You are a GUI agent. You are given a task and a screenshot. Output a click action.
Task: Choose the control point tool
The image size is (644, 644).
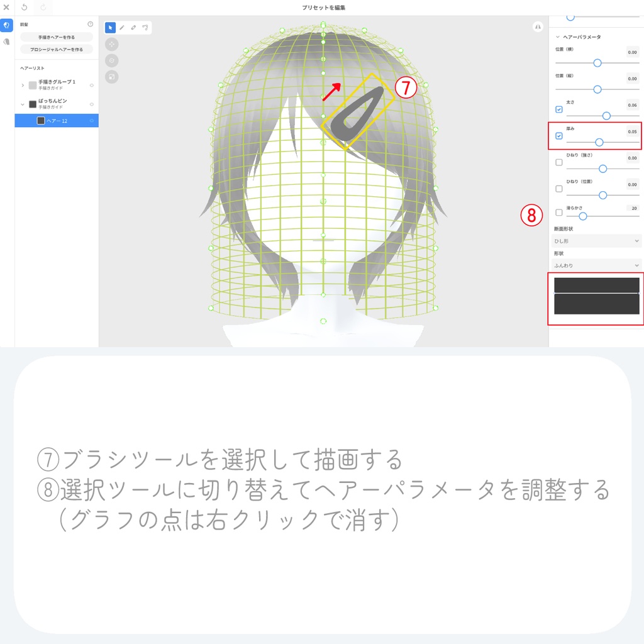(x=145, y=28)
